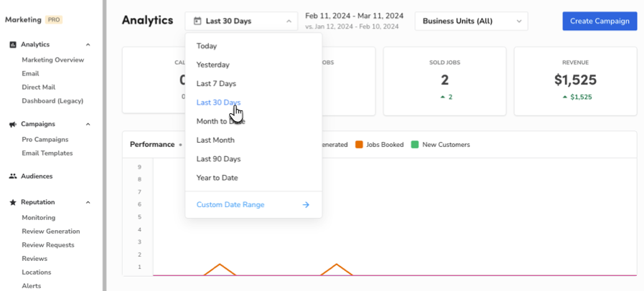Click the green New Customers legend swatch

[415, 145]
